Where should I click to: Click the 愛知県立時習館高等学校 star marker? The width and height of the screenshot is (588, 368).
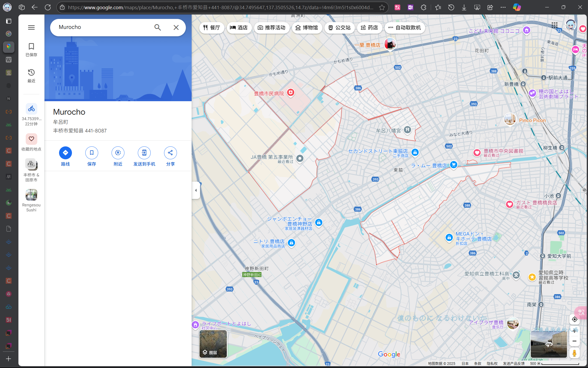[x=532, y=277]
